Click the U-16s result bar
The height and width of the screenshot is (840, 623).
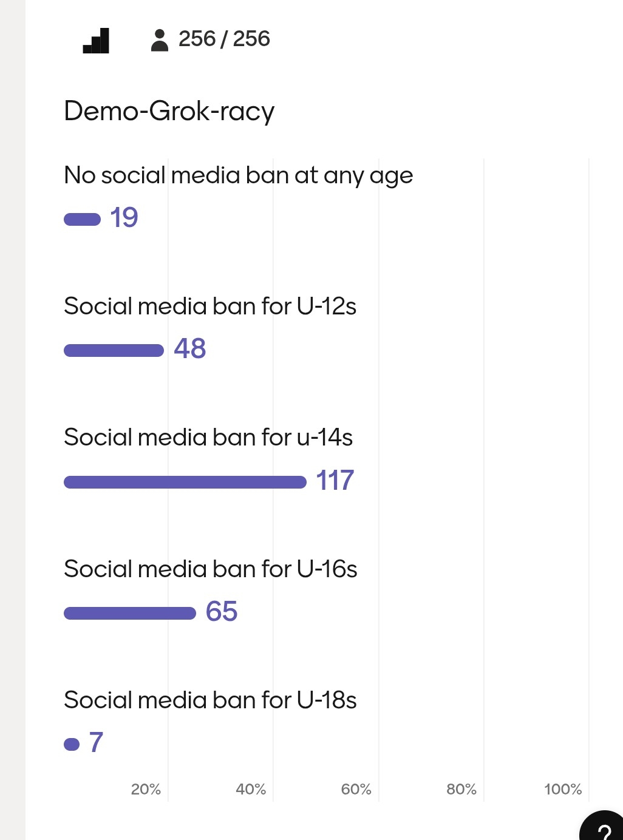point(129,613)
